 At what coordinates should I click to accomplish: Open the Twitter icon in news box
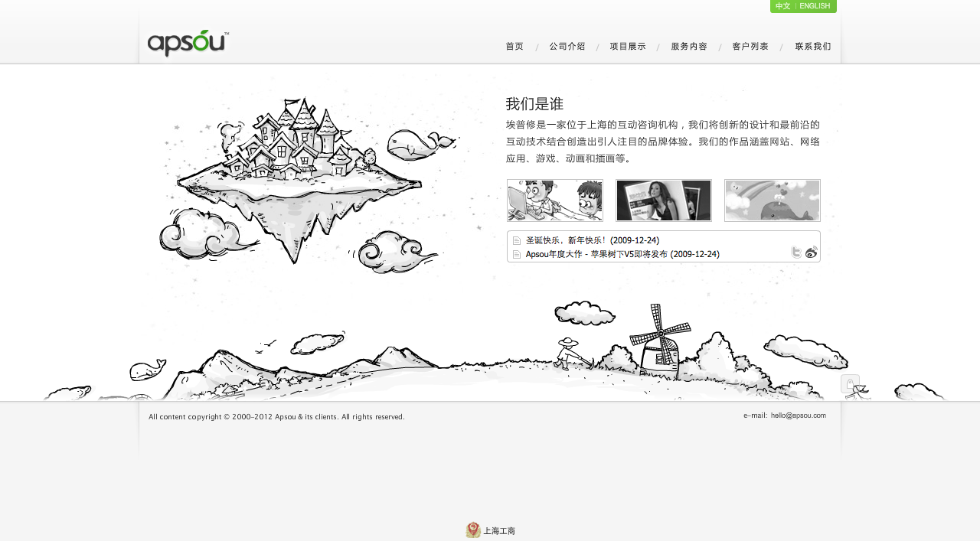tap(796, 253)
